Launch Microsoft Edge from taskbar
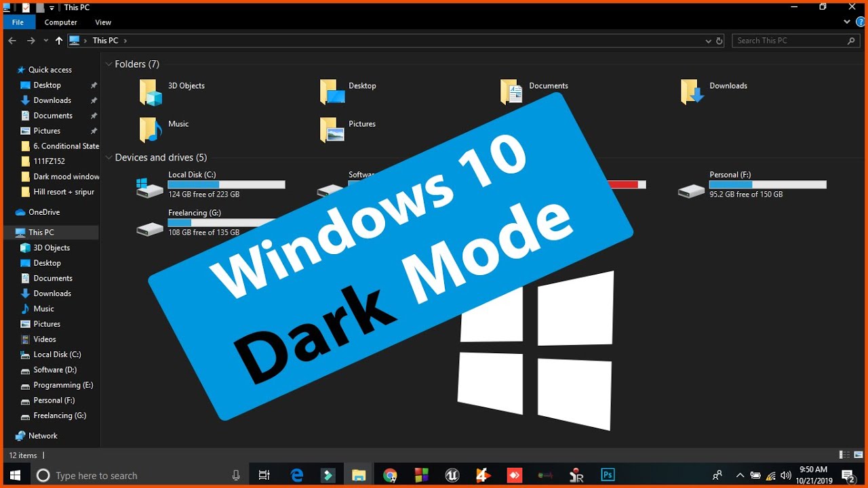 [x=297, y=476]
